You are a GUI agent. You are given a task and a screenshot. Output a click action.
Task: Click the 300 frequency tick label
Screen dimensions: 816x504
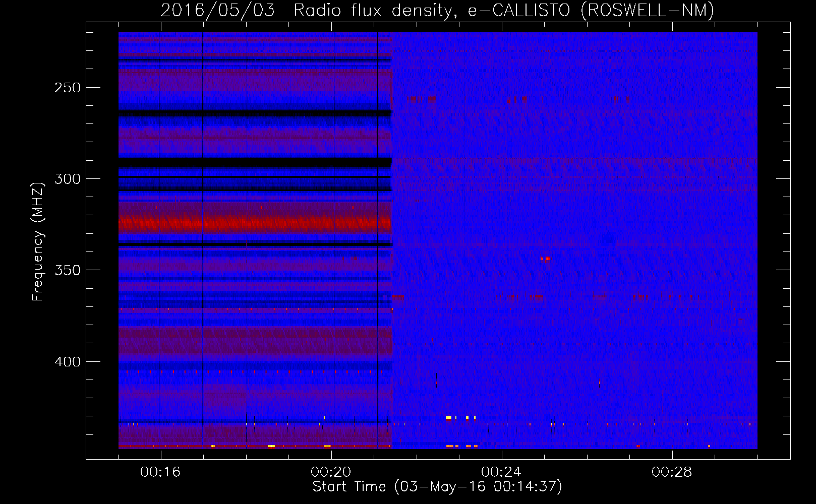coord(68,179)
